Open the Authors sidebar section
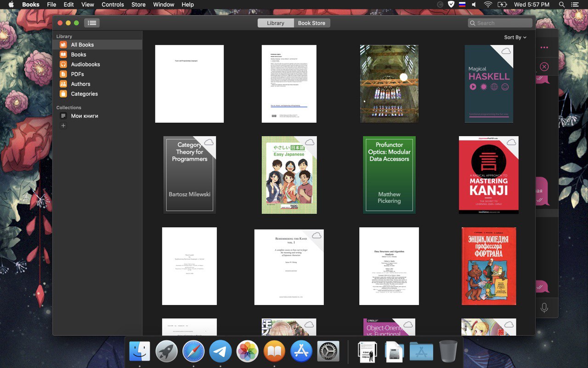 coord(97,84)
